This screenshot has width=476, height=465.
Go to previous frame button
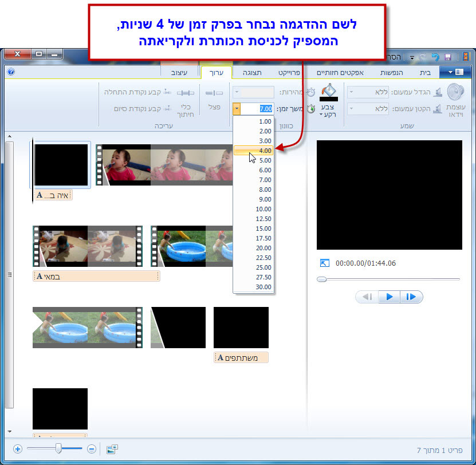coord(367,297)
